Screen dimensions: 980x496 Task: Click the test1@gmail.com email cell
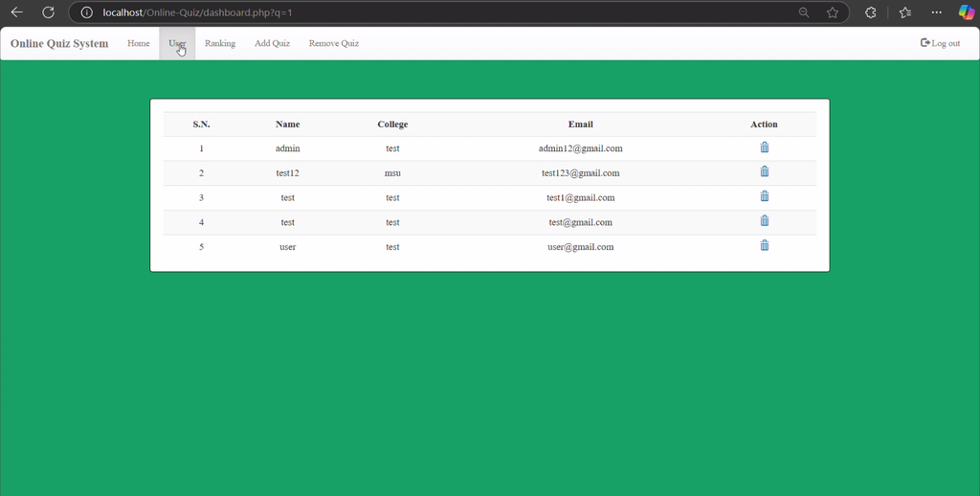(x=581, y=197)
